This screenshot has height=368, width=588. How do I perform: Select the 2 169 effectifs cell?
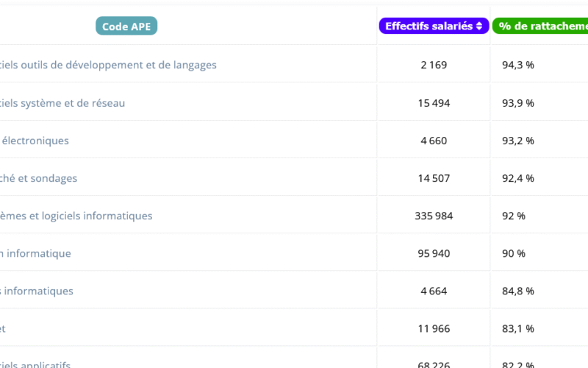tap(434, 65)
